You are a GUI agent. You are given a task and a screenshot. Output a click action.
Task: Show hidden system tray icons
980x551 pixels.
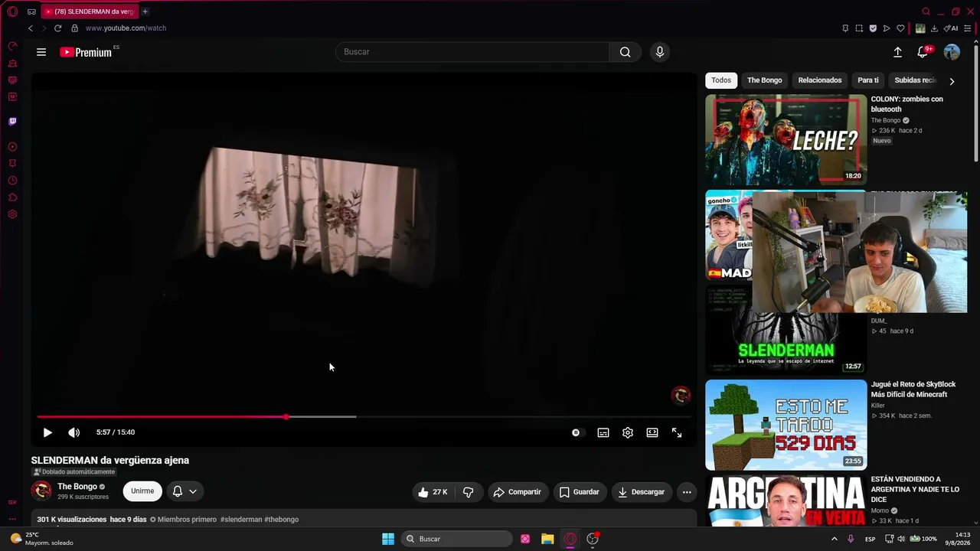pyautogui.click(x=835, y=539)
